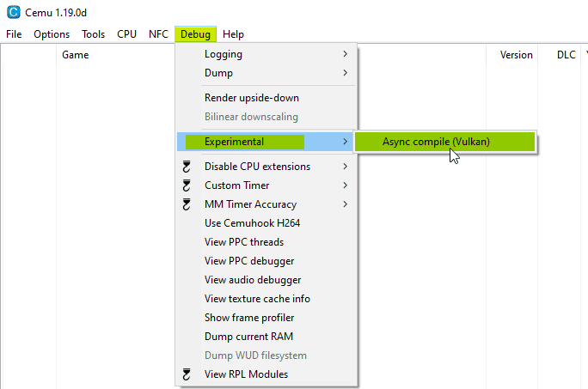588x389 pixels.
Task: Click the hook icon beside View RPL Modules
Action: 187,374
